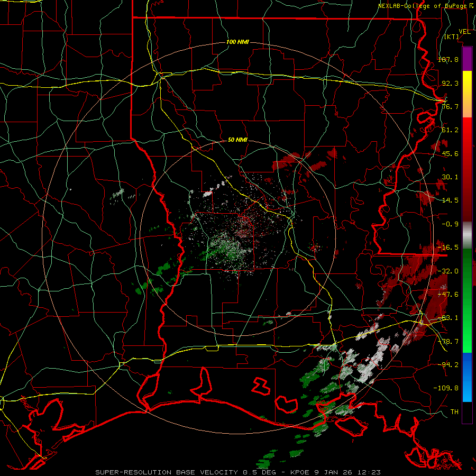
Task: Pick the blue segment of the color bar
Action: pyautogui.click(x=467, y=377)
